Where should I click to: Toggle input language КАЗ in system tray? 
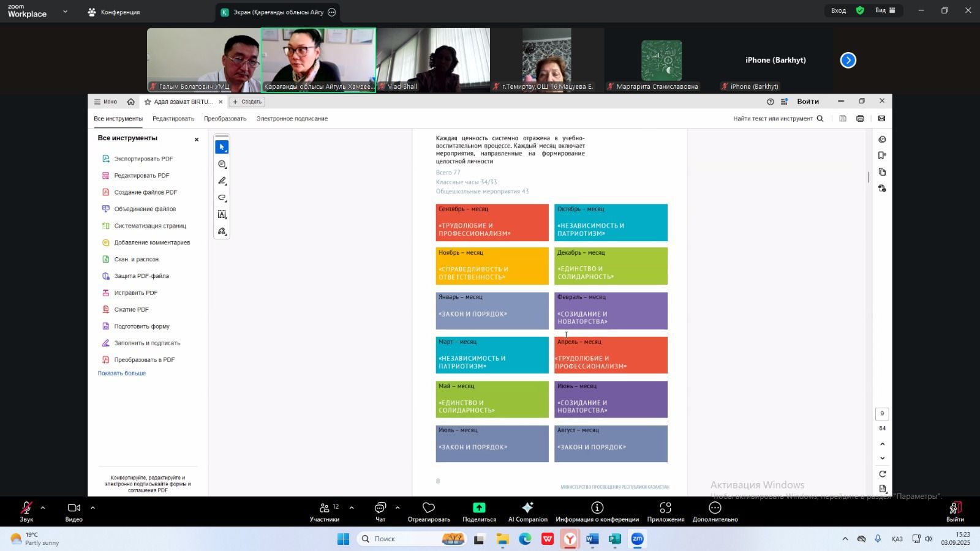(x=897, y=539)
